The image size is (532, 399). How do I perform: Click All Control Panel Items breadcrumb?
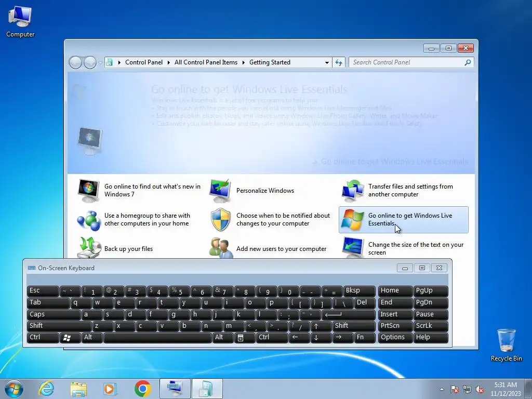point(206,62)
